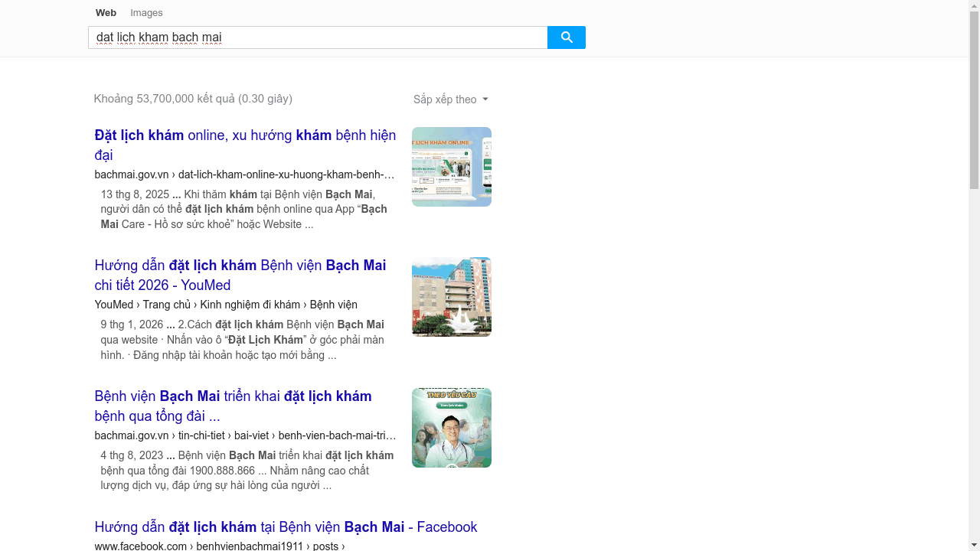980x551 pixels.
Task: Click the scrollbar down arrow
Action: click(974, 545)
